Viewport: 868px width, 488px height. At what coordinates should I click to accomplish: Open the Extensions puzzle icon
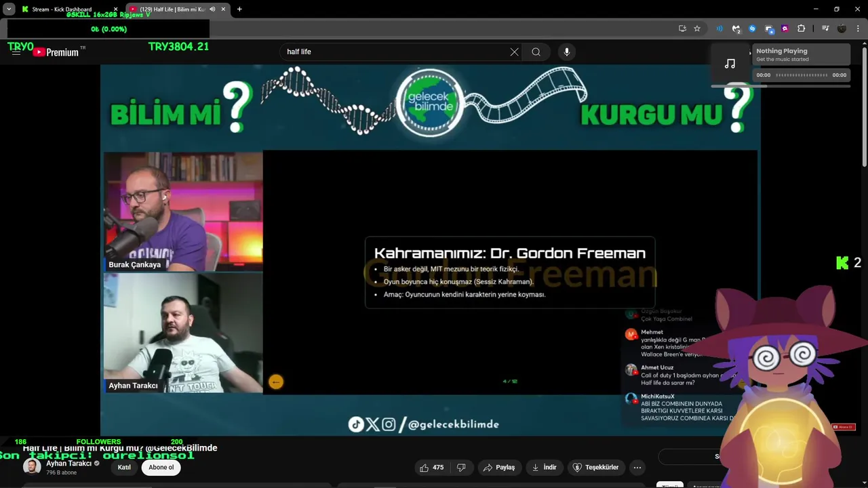click(x=801, y=28)
